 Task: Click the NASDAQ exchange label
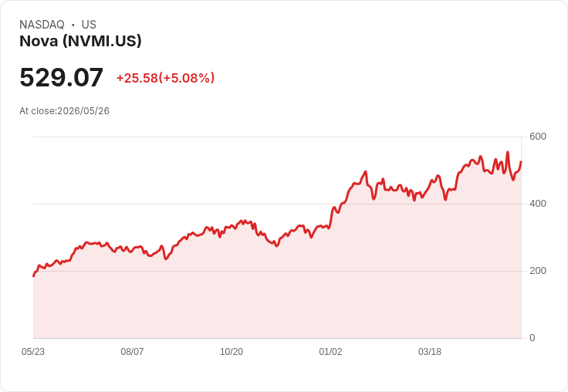(42, 25)
